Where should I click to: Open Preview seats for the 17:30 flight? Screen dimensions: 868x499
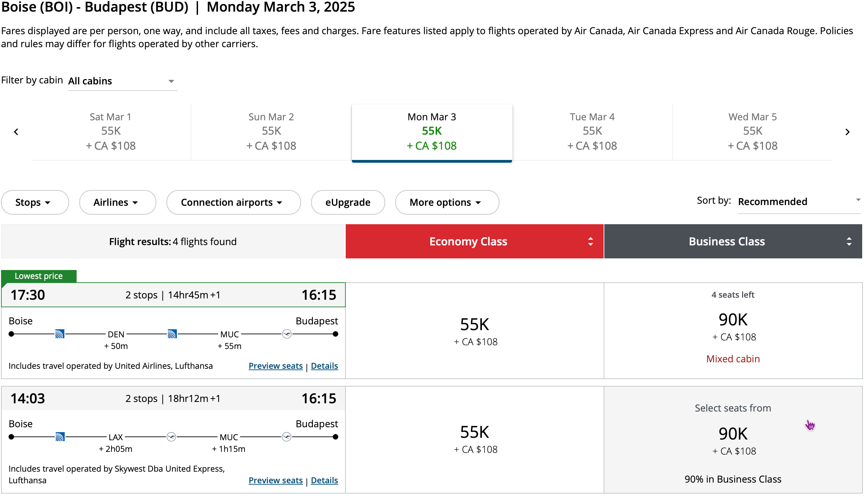275,366
